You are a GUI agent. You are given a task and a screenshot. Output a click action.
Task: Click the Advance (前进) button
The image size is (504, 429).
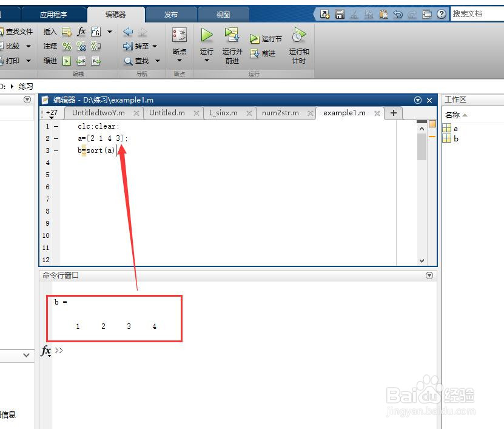262,53
